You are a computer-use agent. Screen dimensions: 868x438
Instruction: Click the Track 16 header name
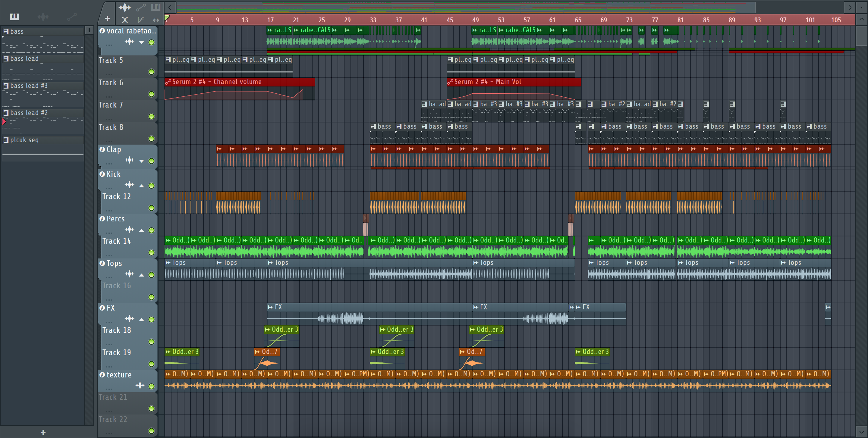pyautogui.click(x=116, y=286)
